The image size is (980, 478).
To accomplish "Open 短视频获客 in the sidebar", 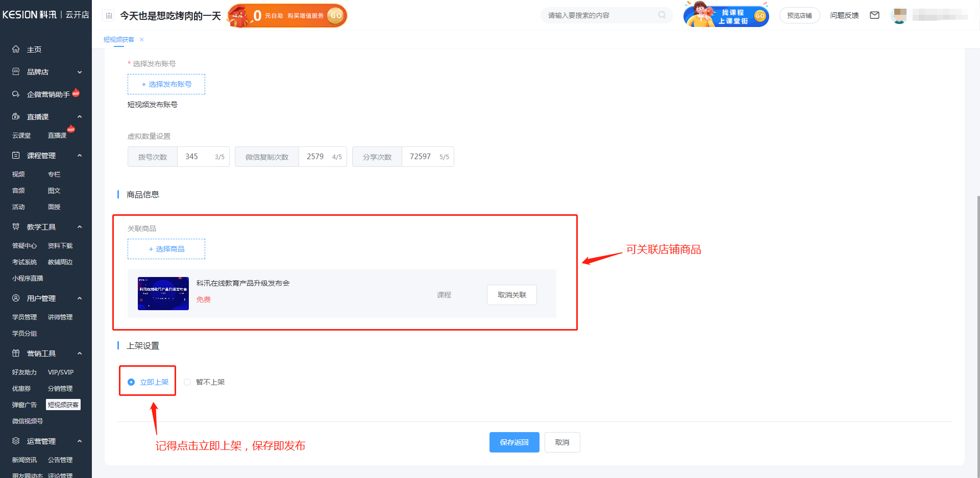I will (x=63, y=405).
